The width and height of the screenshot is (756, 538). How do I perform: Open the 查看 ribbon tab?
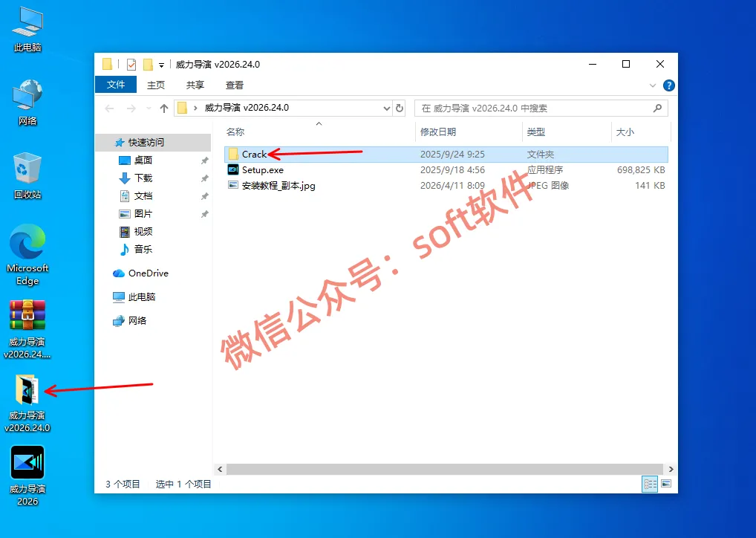235,85
